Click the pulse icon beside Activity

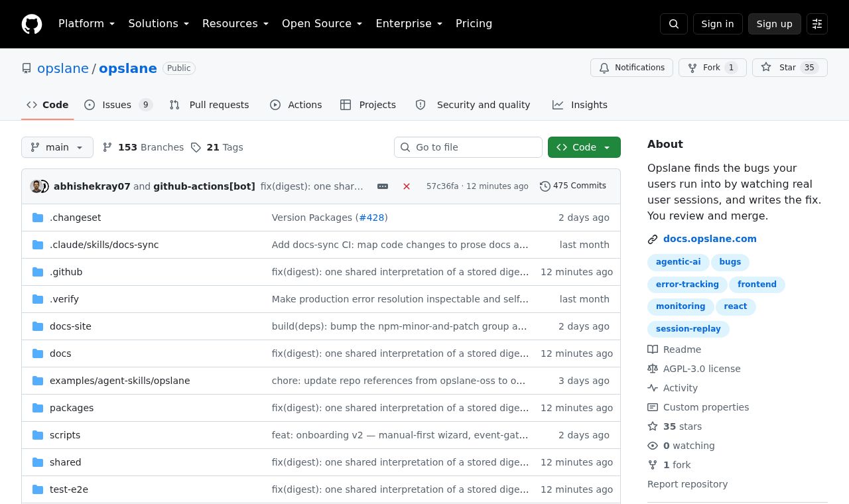[x=653, y=388]
